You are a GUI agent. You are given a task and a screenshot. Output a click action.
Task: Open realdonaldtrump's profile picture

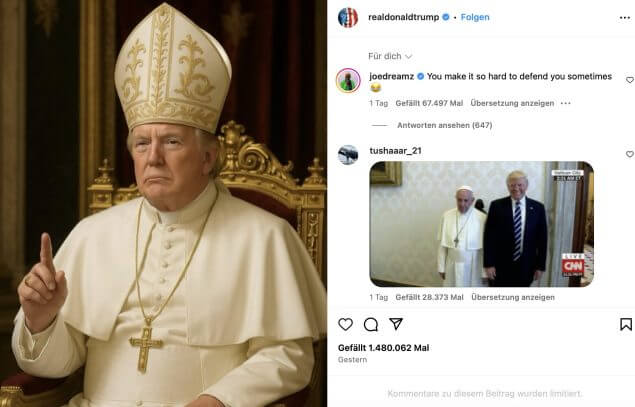point(348,17)
